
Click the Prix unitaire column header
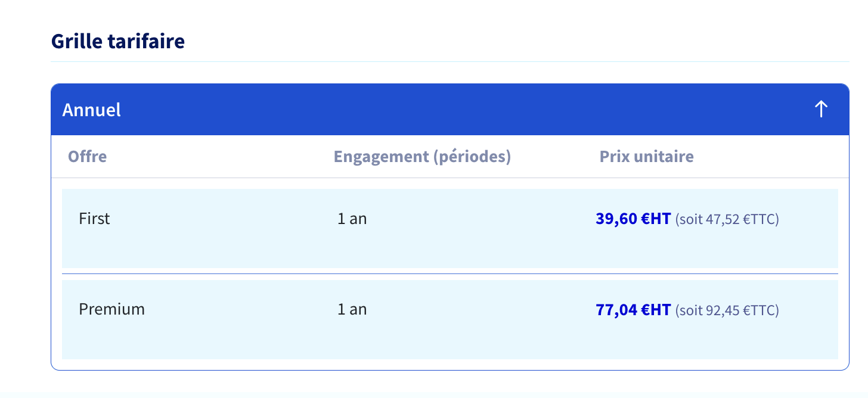[646, 157]
